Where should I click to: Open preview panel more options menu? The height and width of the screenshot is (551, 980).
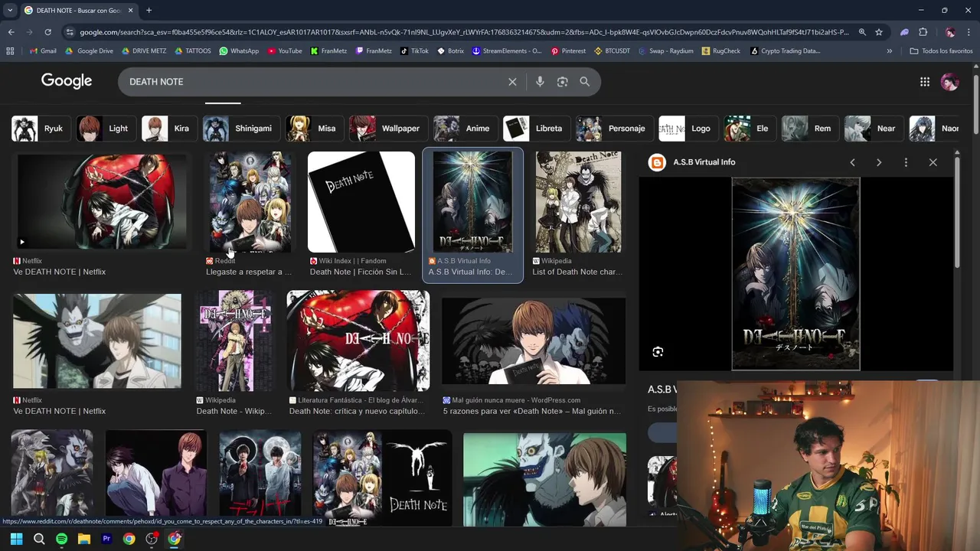coord(906,162)
